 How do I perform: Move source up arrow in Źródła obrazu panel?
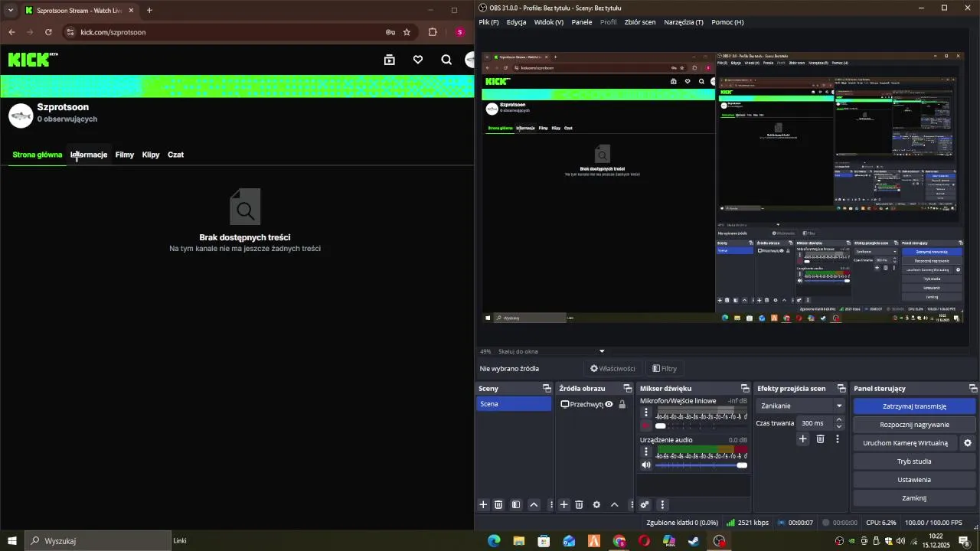click(614, 505)
